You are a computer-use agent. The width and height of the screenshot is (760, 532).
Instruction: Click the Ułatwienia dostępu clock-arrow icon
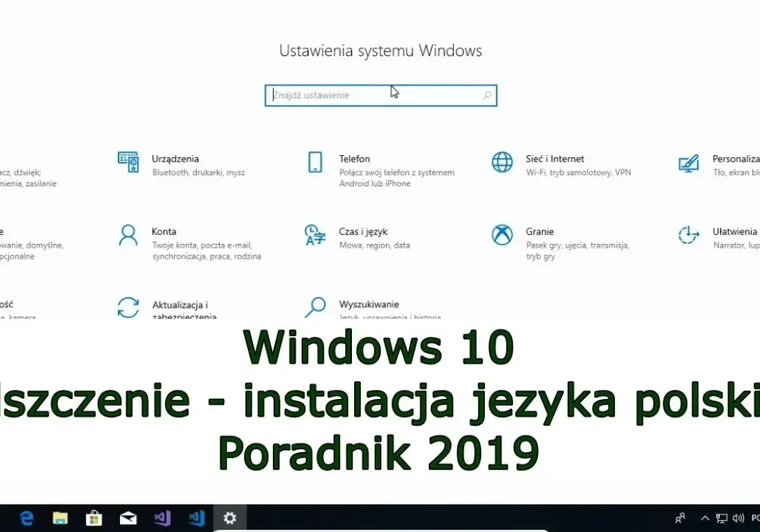[689, 235]
